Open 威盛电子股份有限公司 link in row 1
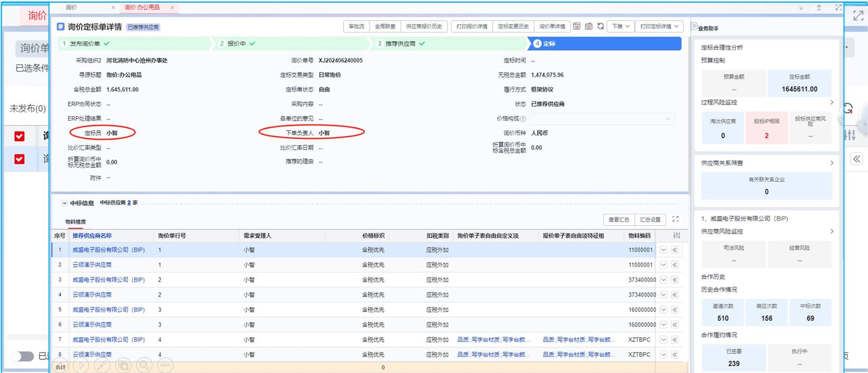Screen dimensions: 868x373 coord(108,250)
